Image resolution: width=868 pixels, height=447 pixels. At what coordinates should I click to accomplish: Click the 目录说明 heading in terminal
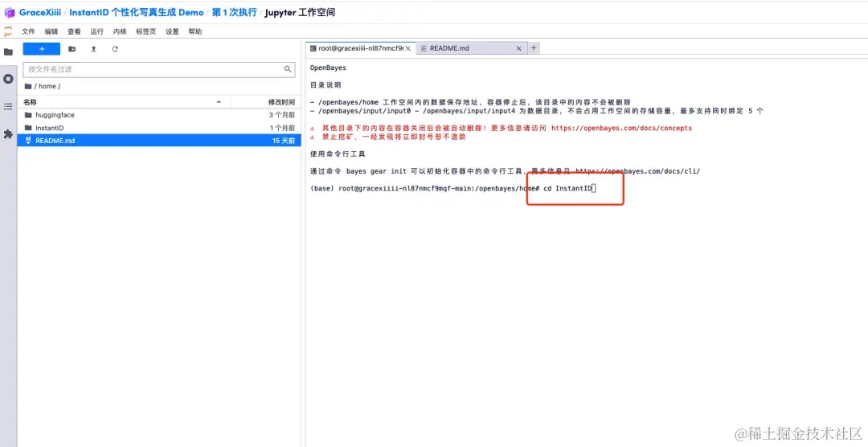(326, 85)
